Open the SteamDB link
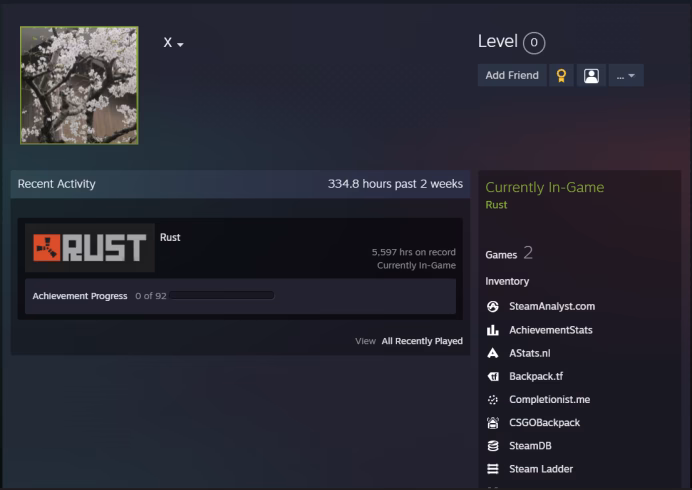This screenshot has width=692, height=490. pos(530,446)
